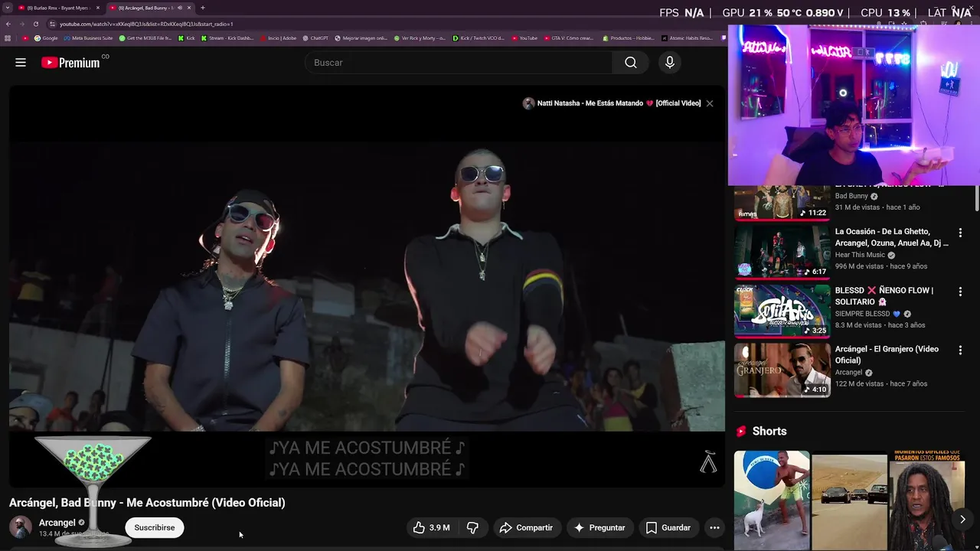Open the tab search dropdown
This screenshot has width=980, height=551.
tap(7, 8)
